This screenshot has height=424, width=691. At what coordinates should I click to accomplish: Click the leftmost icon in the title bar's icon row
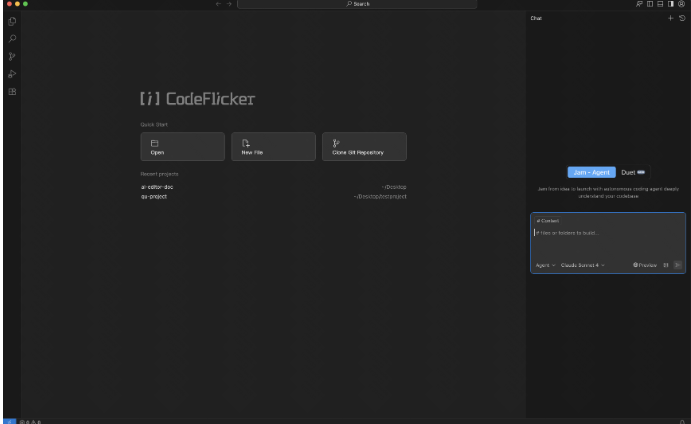639,4
